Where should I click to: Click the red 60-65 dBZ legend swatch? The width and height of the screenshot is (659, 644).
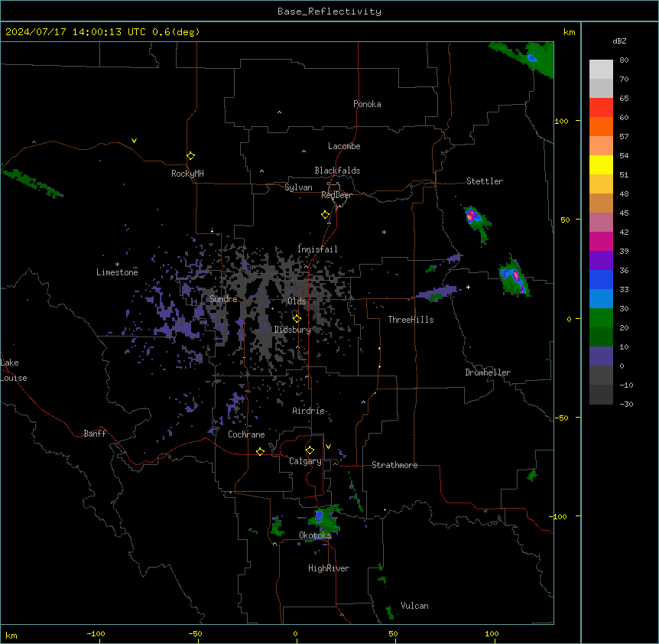pyautogui.click(x=601, y=107)
